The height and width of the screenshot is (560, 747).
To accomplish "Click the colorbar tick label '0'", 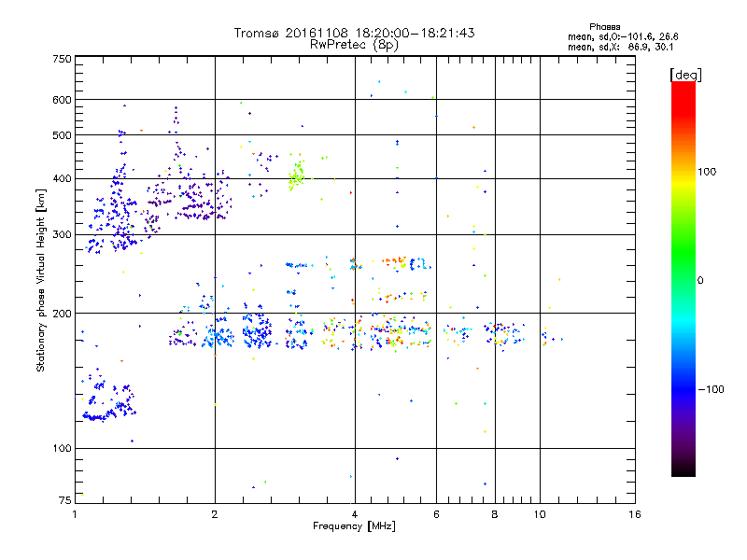I will click(x=700, y=281).
